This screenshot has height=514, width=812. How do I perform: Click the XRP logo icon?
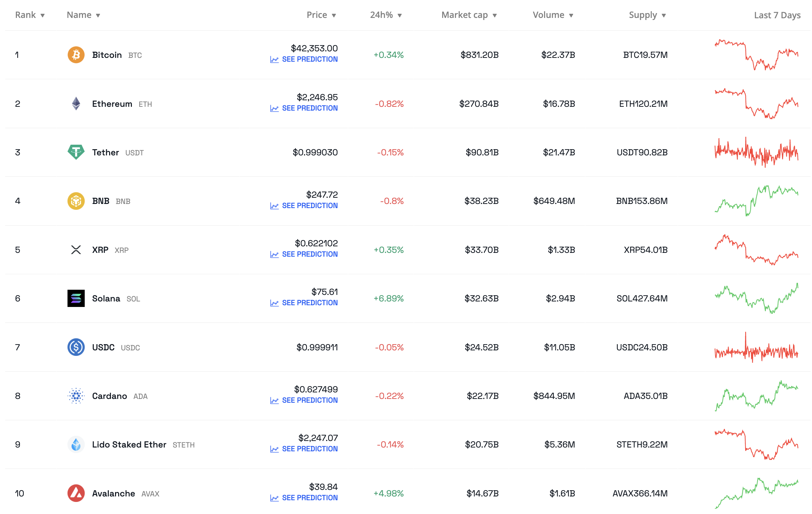[76, 250]
